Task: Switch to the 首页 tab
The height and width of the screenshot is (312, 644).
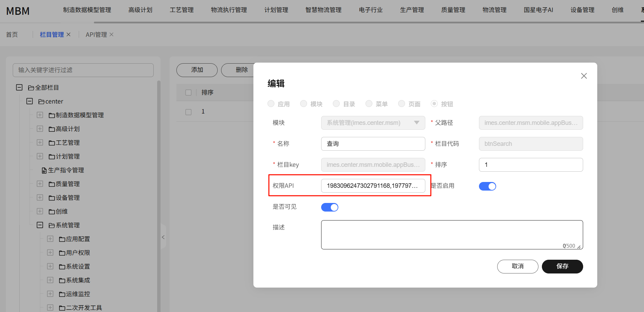Action: (12, 34)
